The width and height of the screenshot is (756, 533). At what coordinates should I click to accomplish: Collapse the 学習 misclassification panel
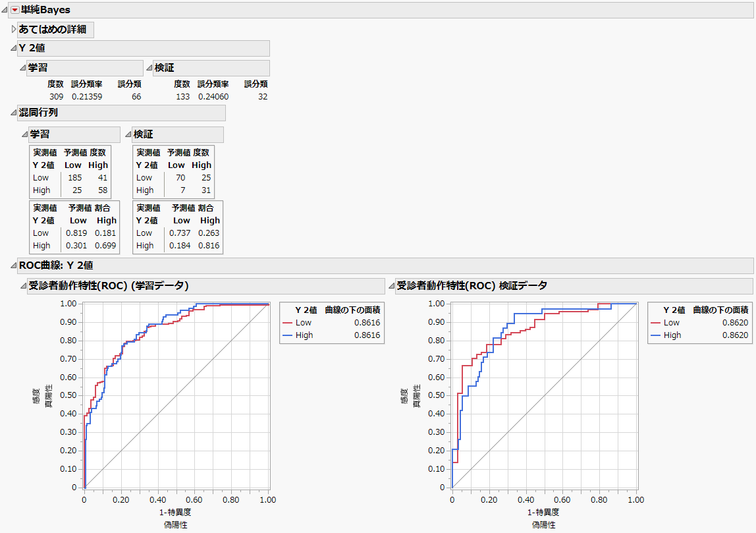pyautogui.click(x=22, y=68)
